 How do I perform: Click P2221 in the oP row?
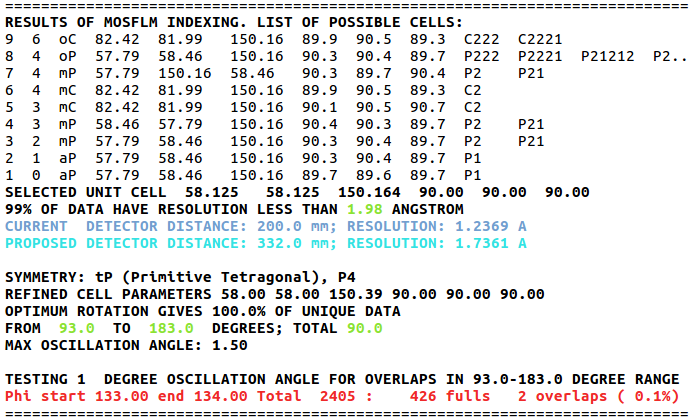539,56
